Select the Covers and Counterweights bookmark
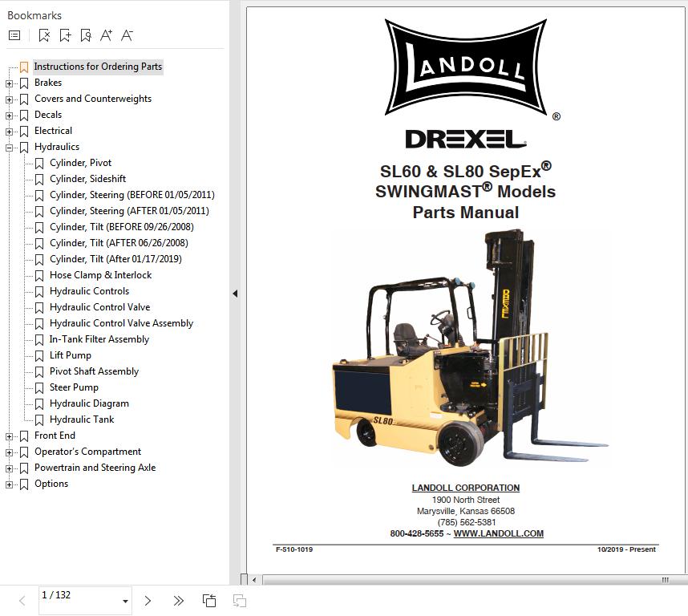Image resolution: width=688 pixels, height=616 pixels. pos(93,99)
